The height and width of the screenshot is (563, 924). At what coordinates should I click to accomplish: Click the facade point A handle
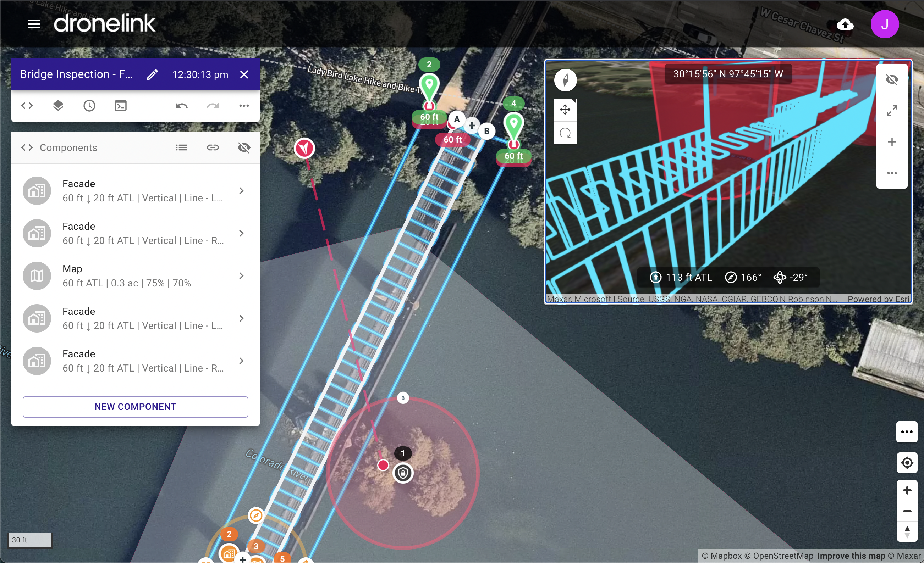(457, 119)
